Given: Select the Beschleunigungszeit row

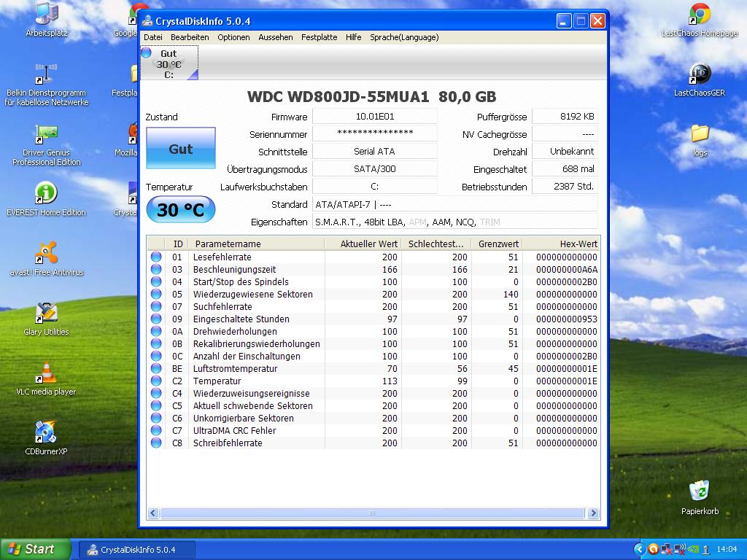Looking at the screenshot, I should coord(373,270).
